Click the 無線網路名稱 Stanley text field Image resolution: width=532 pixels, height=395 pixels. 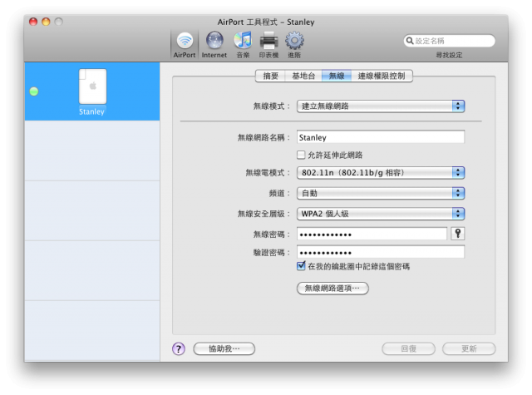pos(381,137)
